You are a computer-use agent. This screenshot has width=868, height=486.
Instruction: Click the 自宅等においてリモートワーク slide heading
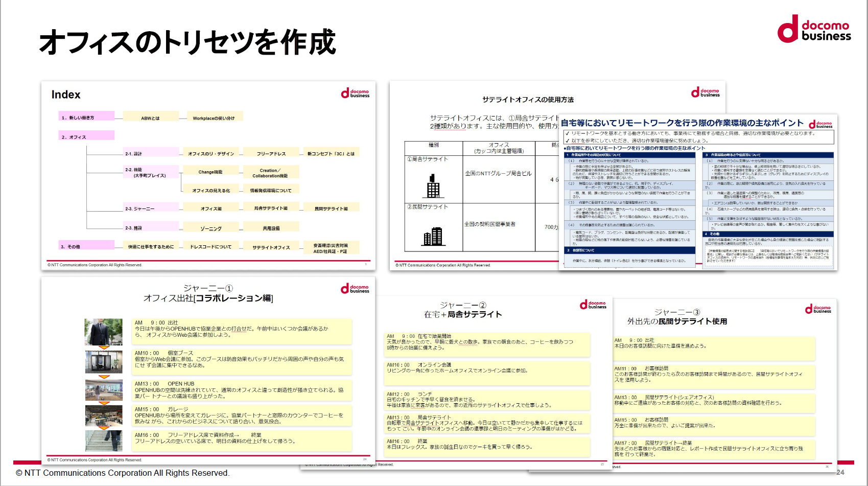pyautogui.click(x=682, y=123)
